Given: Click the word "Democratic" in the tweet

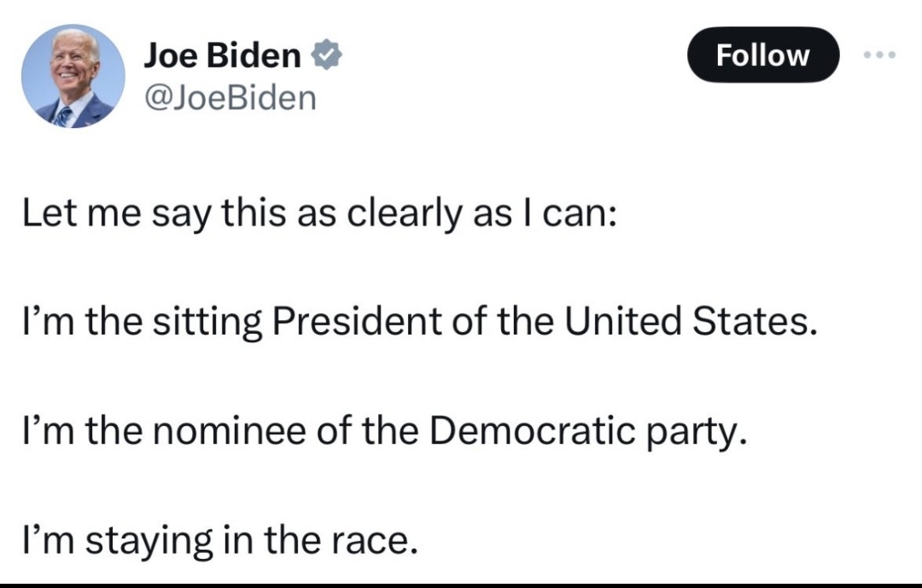Looking at the screenshot, I should 532,430.
